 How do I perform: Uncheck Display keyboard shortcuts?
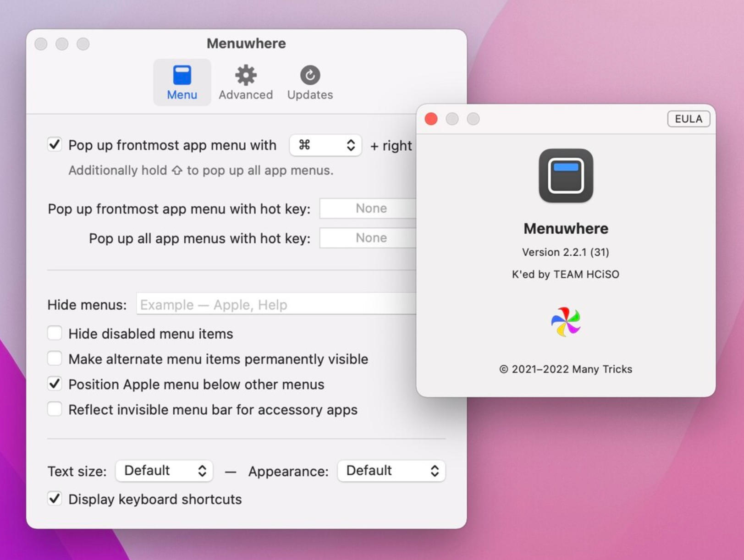click(55, 499)
